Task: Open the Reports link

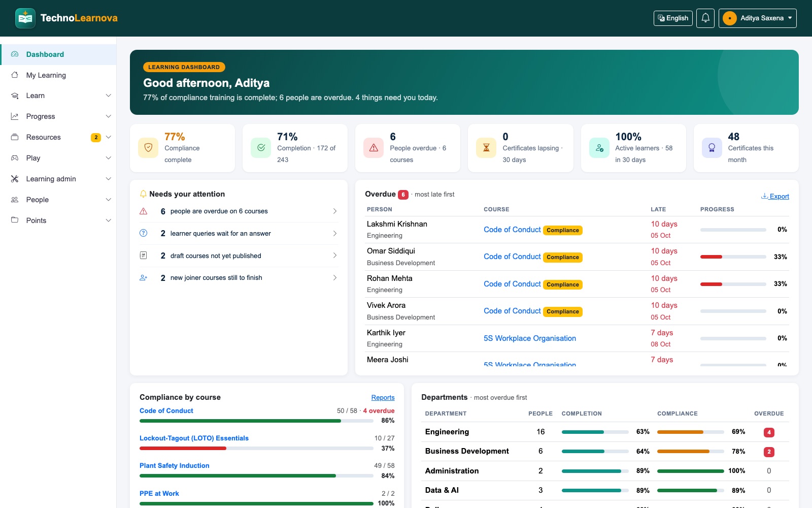Action: 383,398
